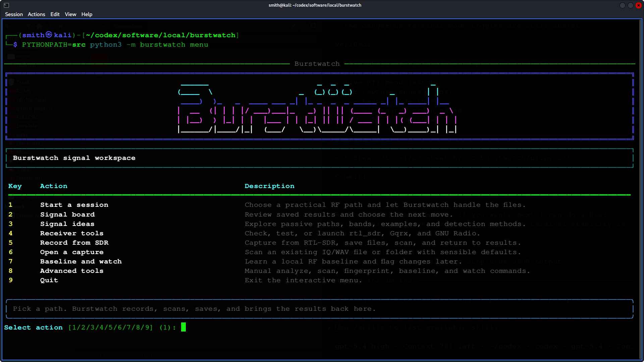
Task: Click the command 'python3 -m burstwatch menu'
Action: (x=149, y=45)
